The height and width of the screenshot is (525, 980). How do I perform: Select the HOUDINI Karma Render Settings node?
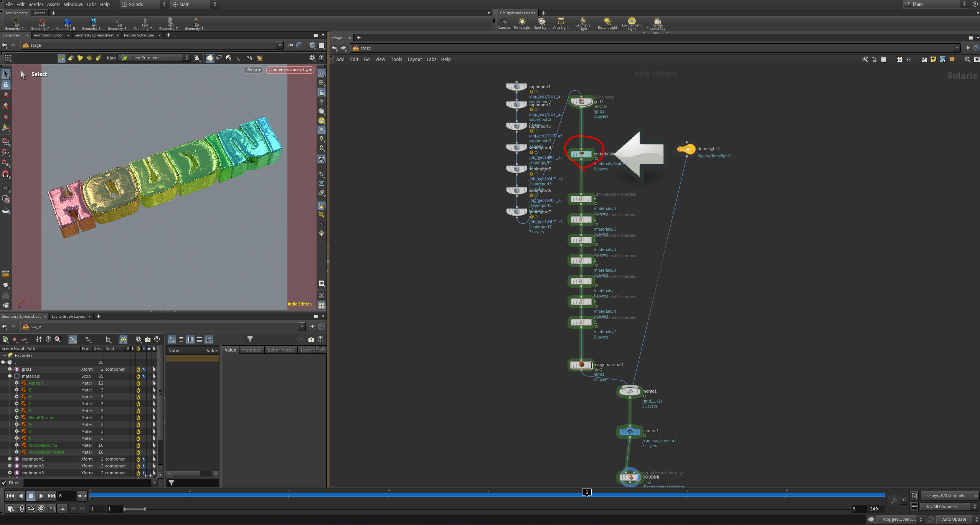coord(630,477)
